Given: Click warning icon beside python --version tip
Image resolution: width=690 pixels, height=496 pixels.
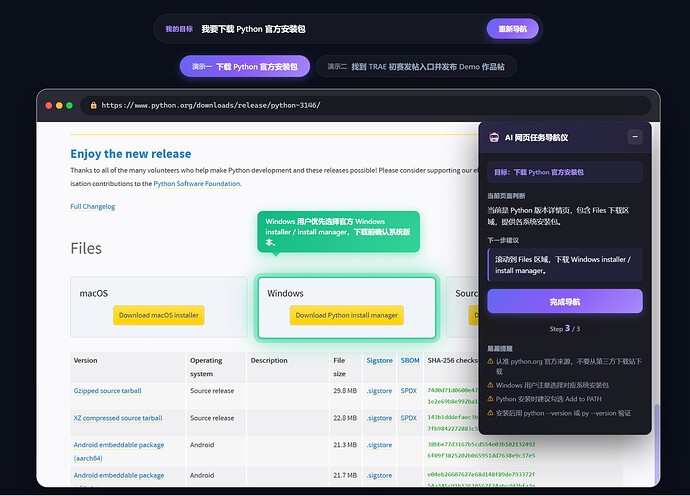Looking at the screenshot, I should tap(490, 413).
